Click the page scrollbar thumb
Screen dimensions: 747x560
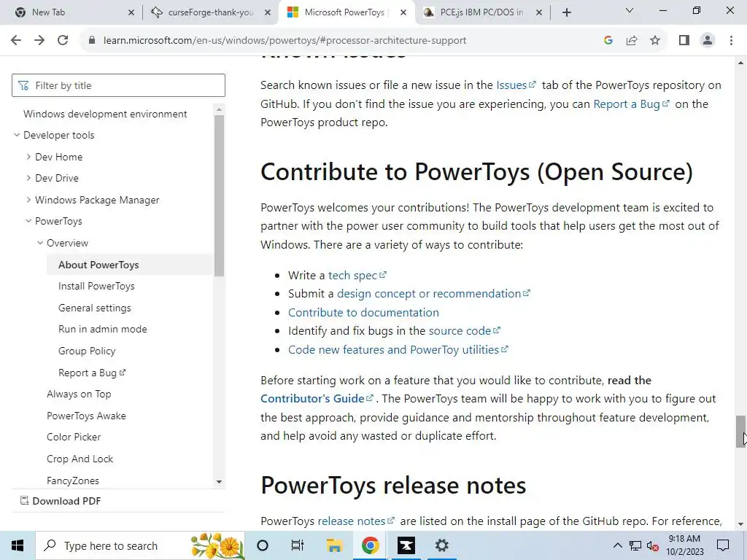click(x=740, y=432)
